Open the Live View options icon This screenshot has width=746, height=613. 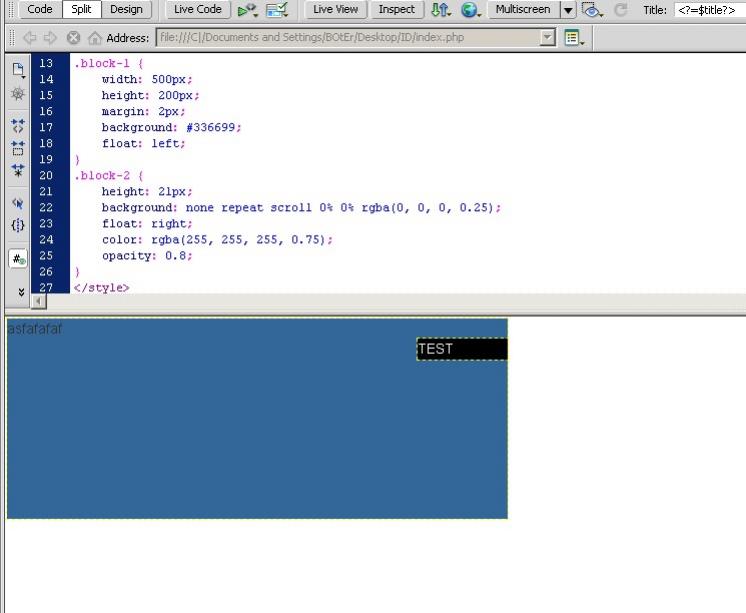[x=573, y=38]
